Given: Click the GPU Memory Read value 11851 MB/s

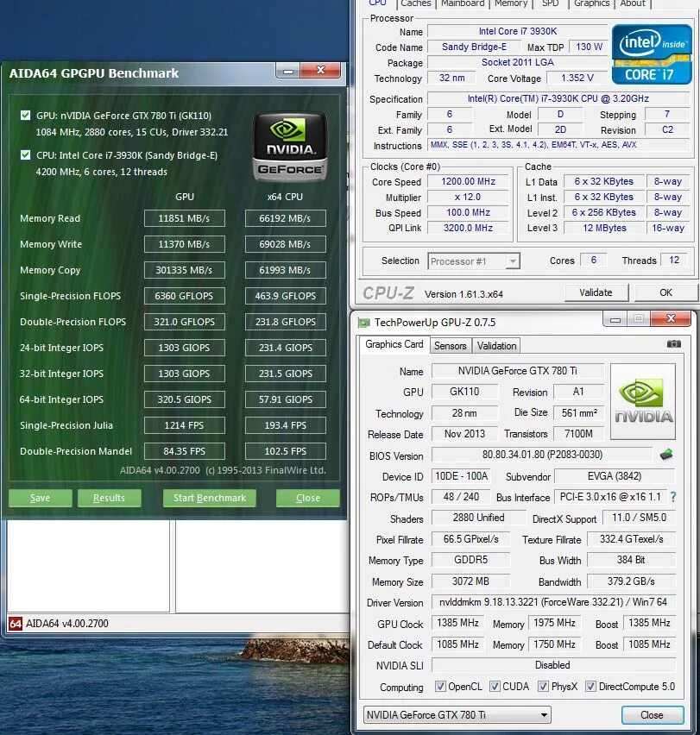Looking at the screenshot, I should click(184, 218).
